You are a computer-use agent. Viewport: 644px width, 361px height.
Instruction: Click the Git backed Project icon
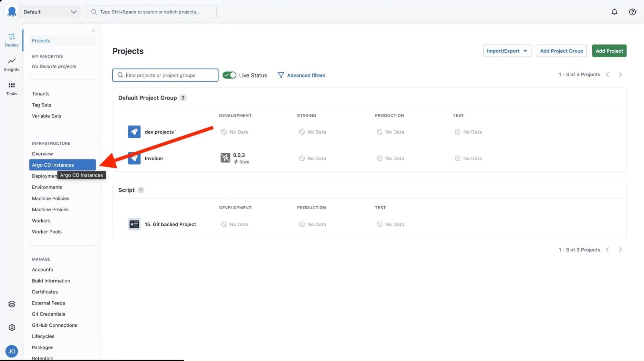tap(134, 224)
